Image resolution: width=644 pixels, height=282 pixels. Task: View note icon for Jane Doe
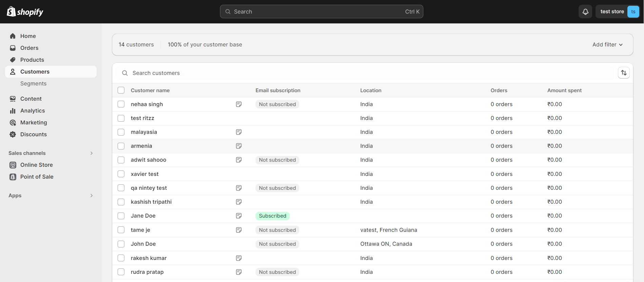(239, 216)
